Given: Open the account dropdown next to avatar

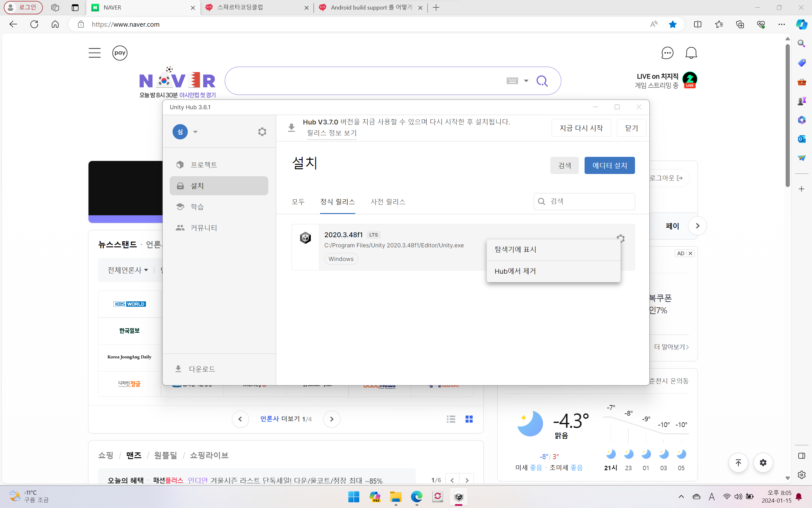Looking at the screenshot, I should click(195, 132).
